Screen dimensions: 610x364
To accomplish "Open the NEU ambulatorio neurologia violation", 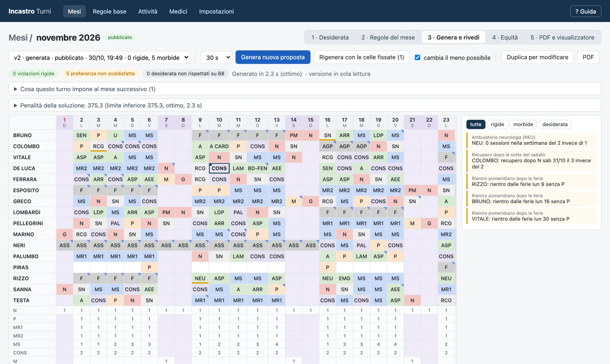I will coord(532,140).
